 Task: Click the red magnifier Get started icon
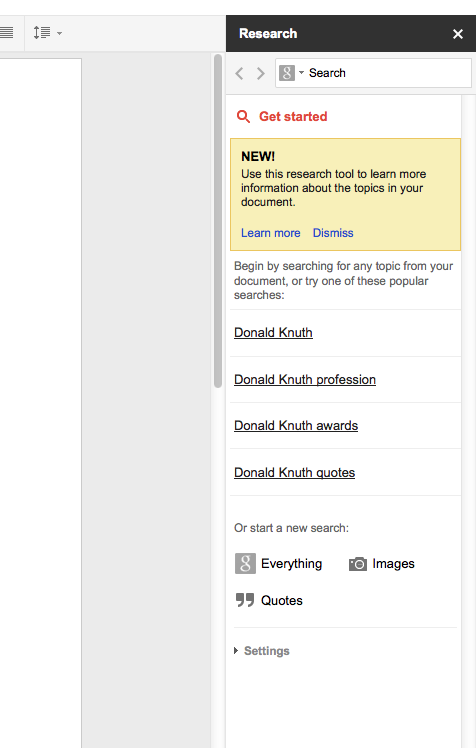point(243,116)
